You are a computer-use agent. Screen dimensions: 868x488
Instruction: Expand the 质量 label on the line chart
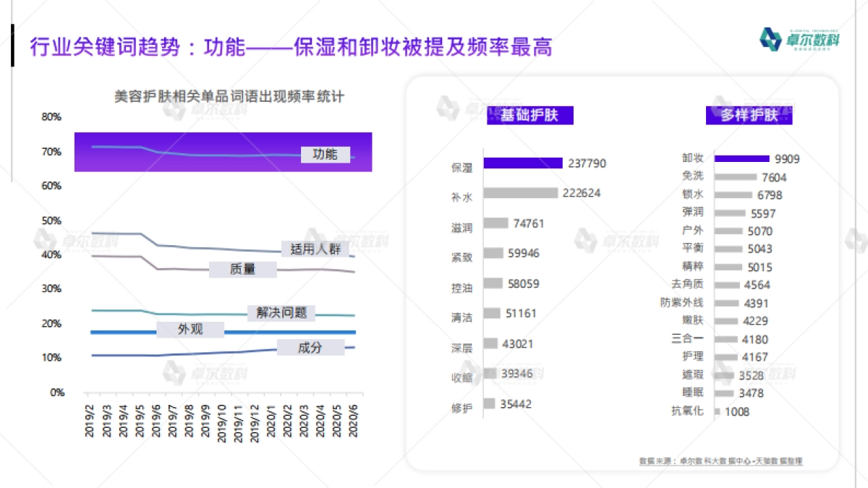click(243, 267)
